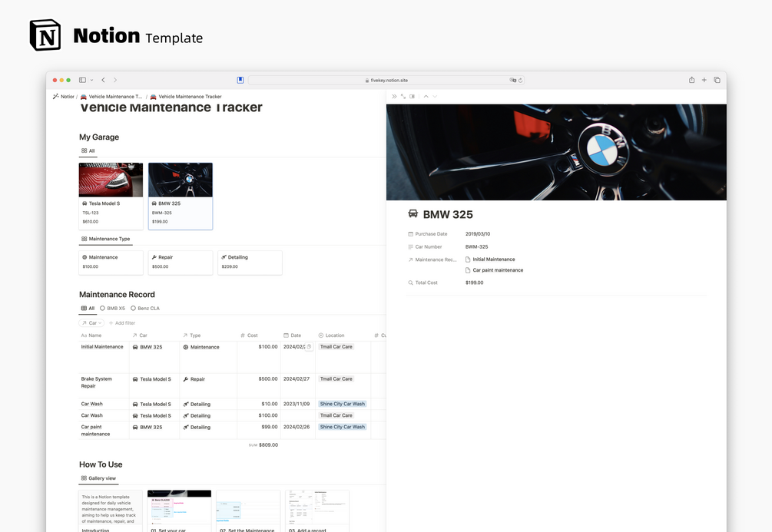This screenshot has height=532, width=772.
Task: Click the Name column header
Action: point(91,335)
